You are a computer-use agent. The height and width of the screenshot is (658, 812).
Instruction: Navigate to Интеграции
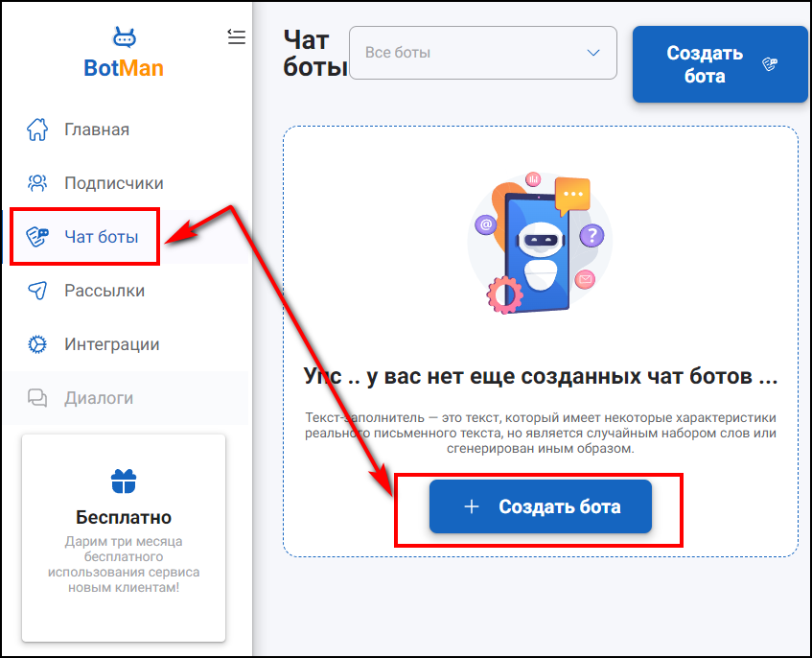click(126, 344)
